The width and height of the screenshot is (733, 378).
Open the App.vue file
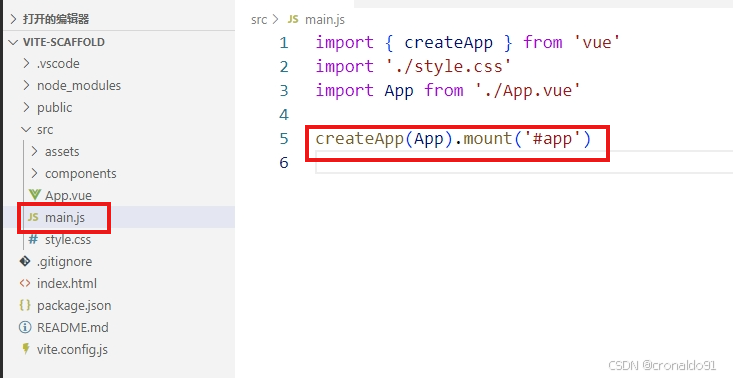pos(68,195)
